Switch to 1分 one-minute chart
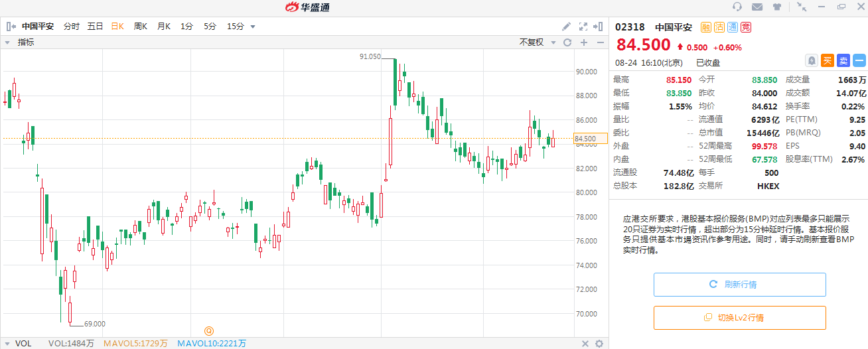 pyautogui.click(x=186, y=27)
